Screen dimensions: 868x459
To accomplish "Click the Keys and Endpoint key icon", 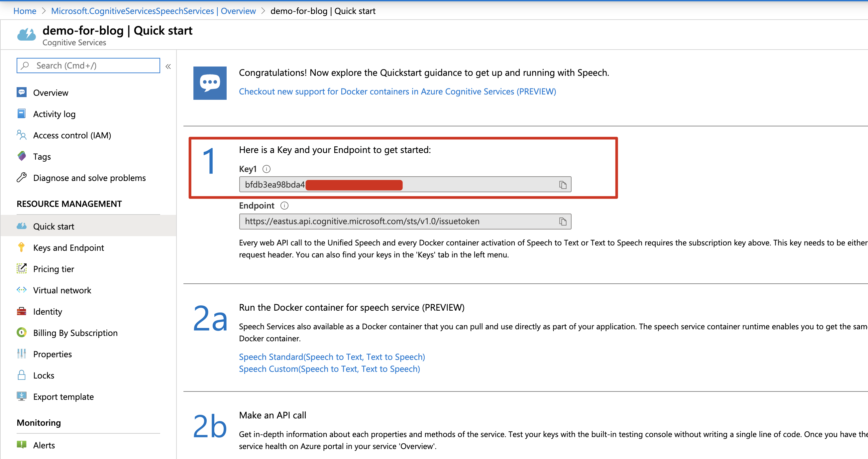I will [x=22, y=247].
